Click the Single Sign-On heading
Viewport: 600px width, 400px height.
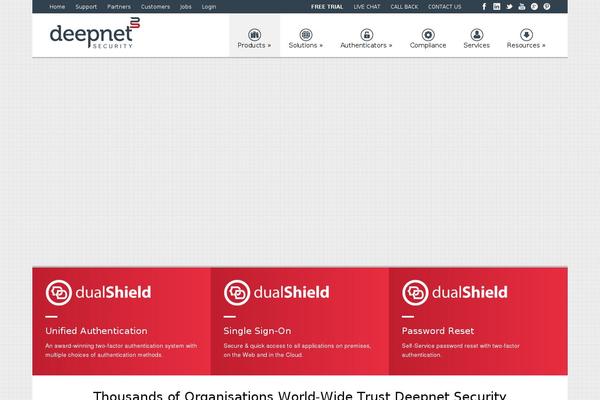point(257,331)
